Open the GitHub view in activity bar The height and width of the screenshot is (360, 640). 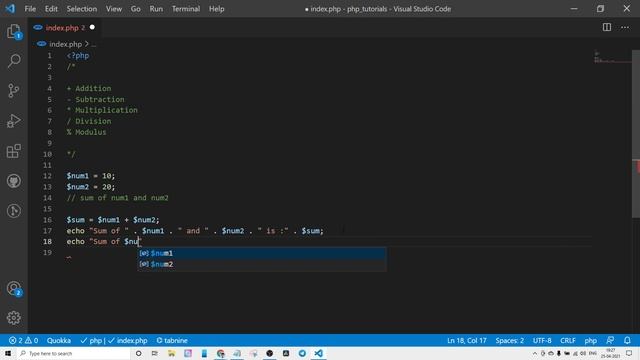pos(14,181)
